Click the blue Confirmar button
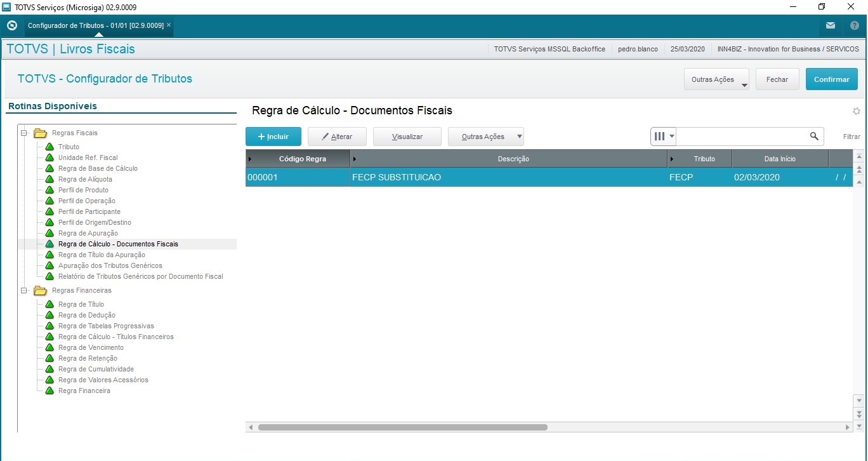The width and height of the screenshot is (868, 461). [x=831, y=79]
